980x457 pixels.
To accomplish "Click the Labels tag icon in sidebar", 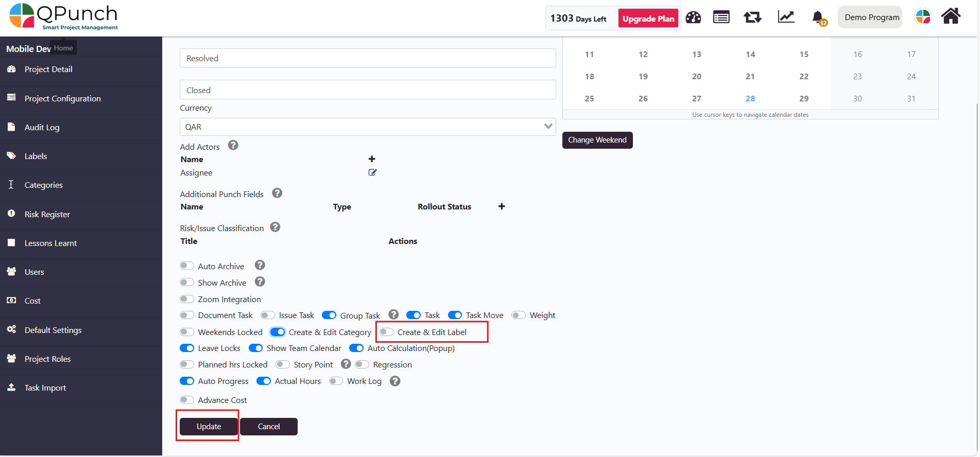I will (11, 156).
